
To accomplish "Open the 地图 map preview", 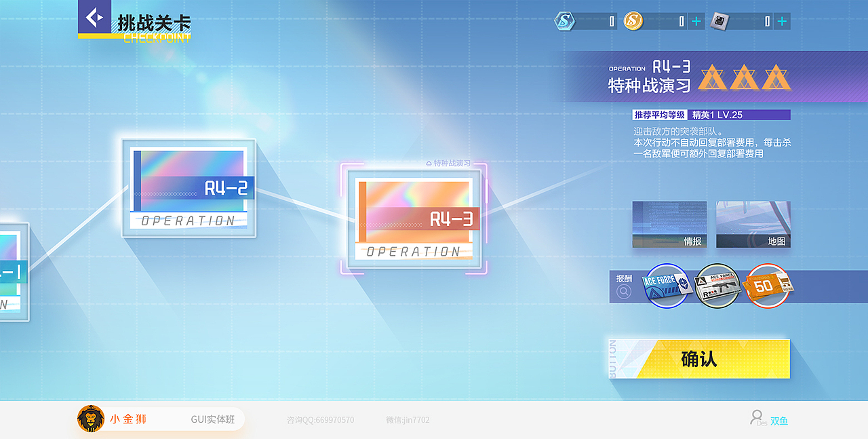I will (x=753, y=225).
